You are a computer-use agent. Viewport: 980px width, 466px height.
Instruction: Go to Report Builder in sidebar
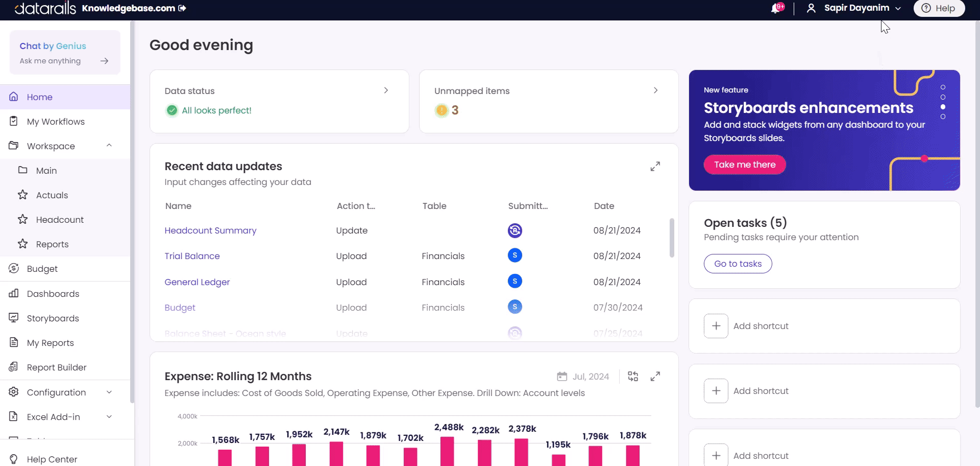pos(56,367)
